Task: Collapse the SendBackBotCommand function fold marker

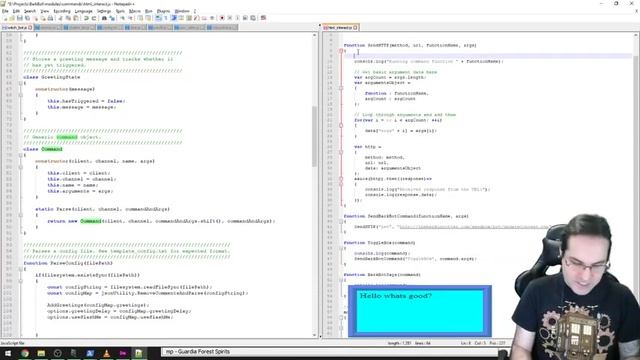Action: coord(341,221)
